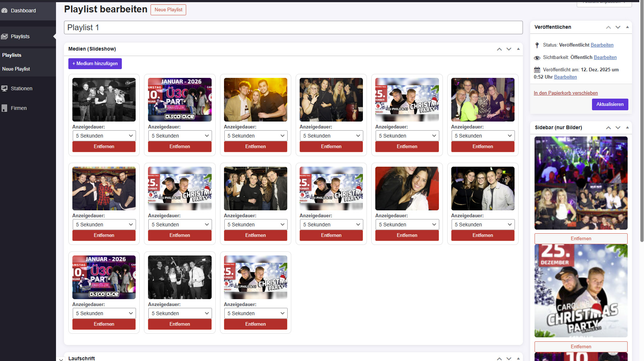Collapse the admin menu at bottom left
The height and width of the screenshot is (361, 644).
click(61, 359)
